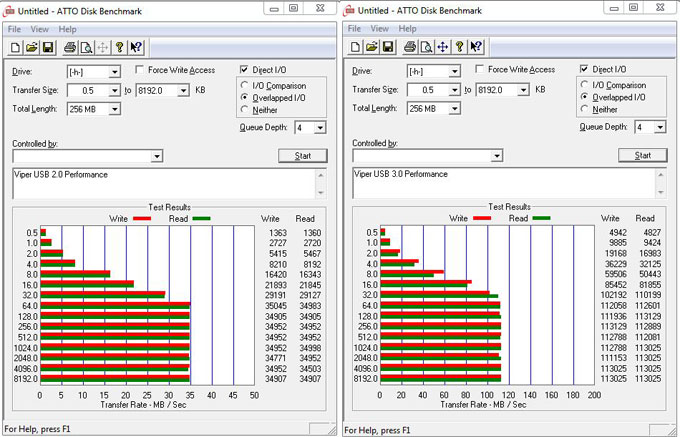This screenshot has height=437, width=680.
Task: Open Help menu in left window
Action: click(67, 29)
